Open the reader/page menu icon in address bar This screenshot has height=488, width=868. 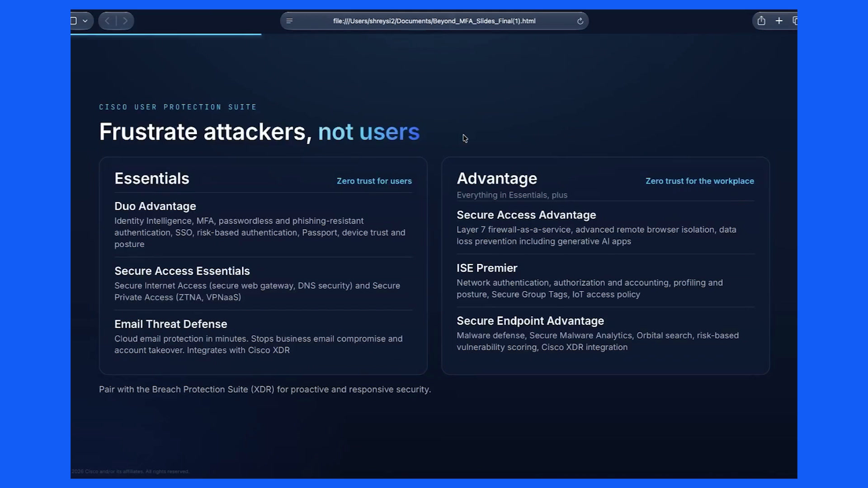click(290, 21)
